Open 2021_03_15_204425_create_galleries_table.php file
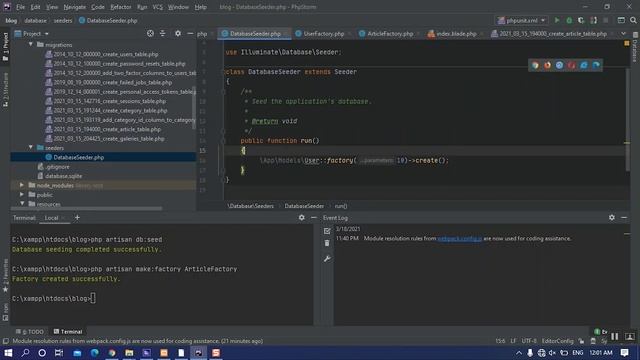 pyautogui.click(x=109, y=138)
